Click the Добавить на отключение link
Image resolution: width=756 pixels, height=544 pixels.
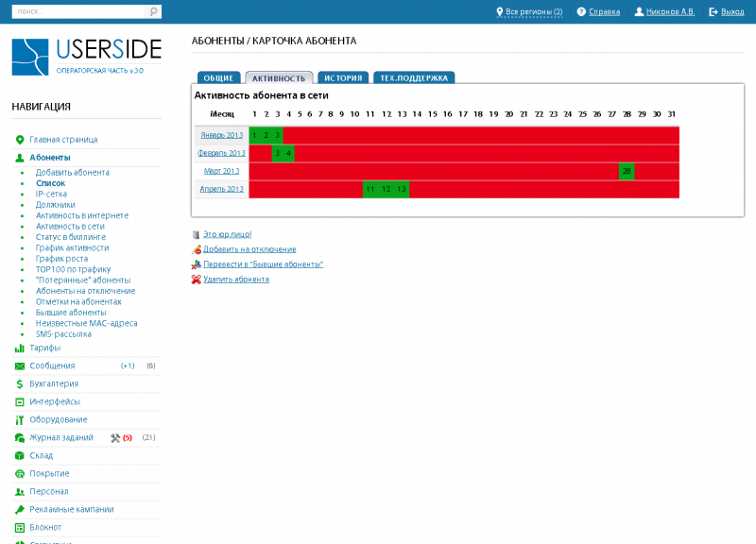pyautogui.click(x=249, y=249)
